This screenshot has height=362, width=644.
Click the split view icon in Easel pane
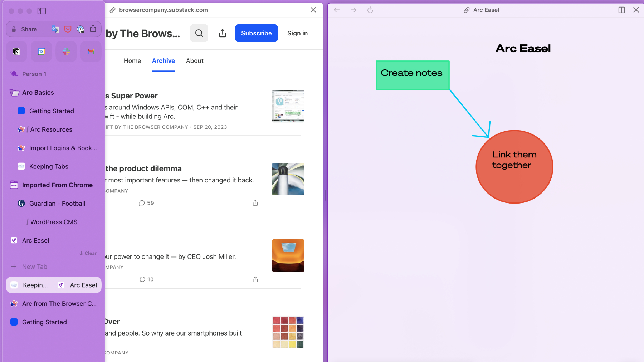[621, 10]
